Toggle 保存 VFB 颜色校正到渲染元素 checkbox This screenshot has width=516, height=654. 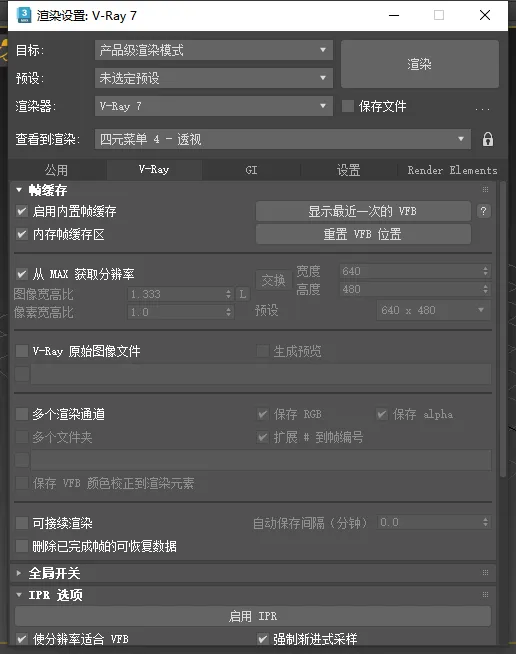point(22,483)
